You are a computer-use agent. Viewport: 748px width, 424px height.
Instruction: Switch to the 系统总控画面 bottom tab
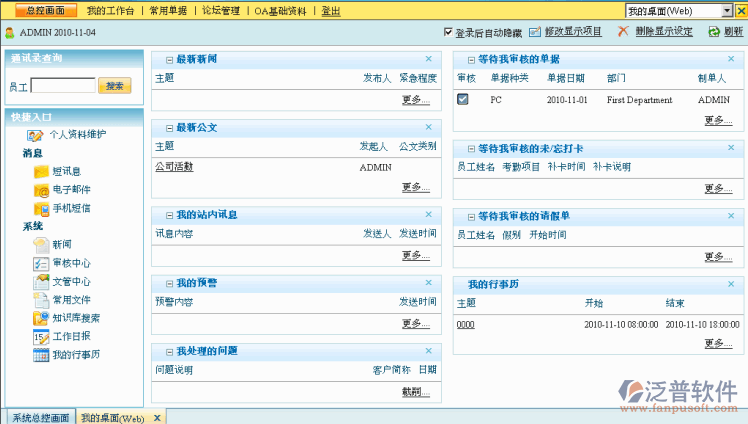39,417
